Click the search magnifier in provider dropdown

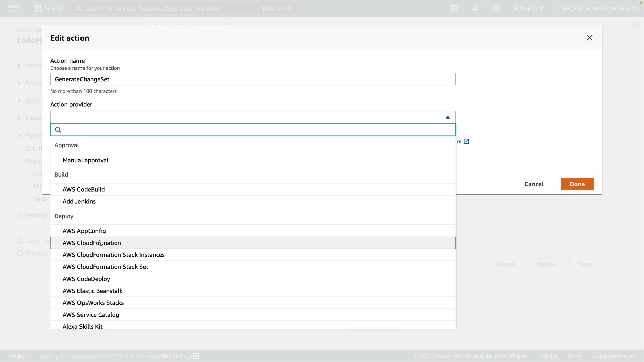(58, 130)
